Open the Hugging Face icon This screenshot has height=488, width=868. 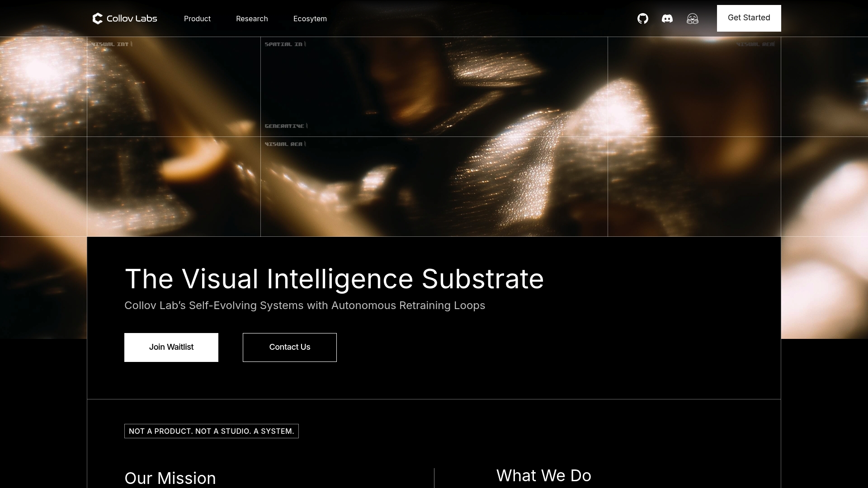[692, 19]
